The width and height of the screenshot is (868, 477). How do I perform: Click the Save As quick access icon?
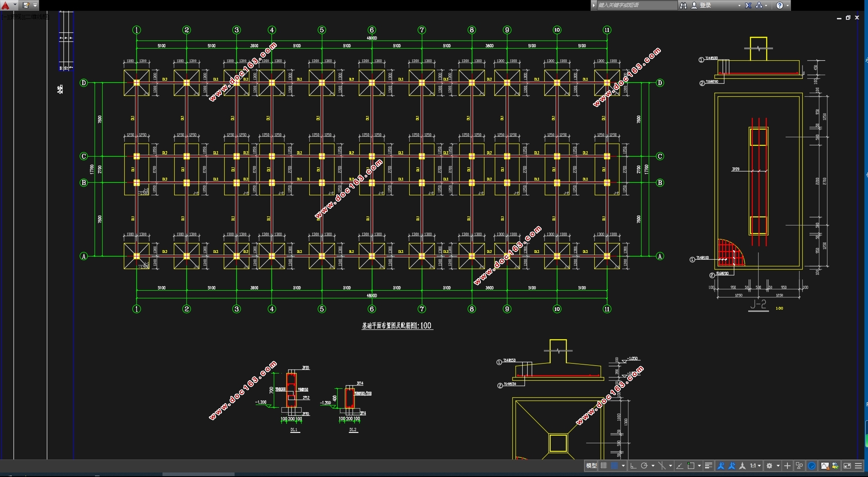pyautogui.click(x=26, y=5)
